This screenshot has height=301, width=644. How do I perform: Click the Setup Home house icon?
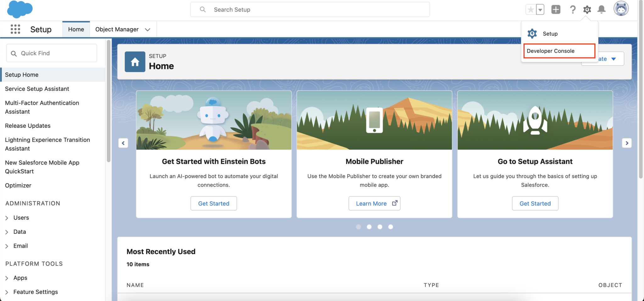tap(135, 62)
